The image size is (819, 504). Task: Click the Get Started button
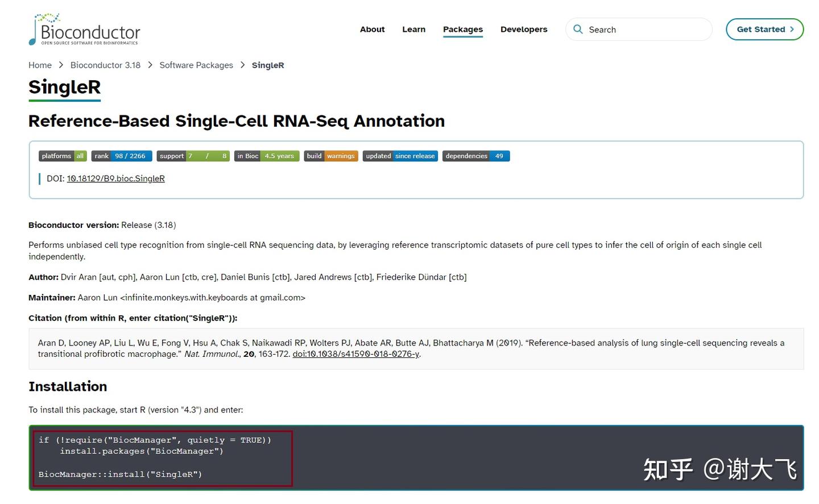click(764, 29)
